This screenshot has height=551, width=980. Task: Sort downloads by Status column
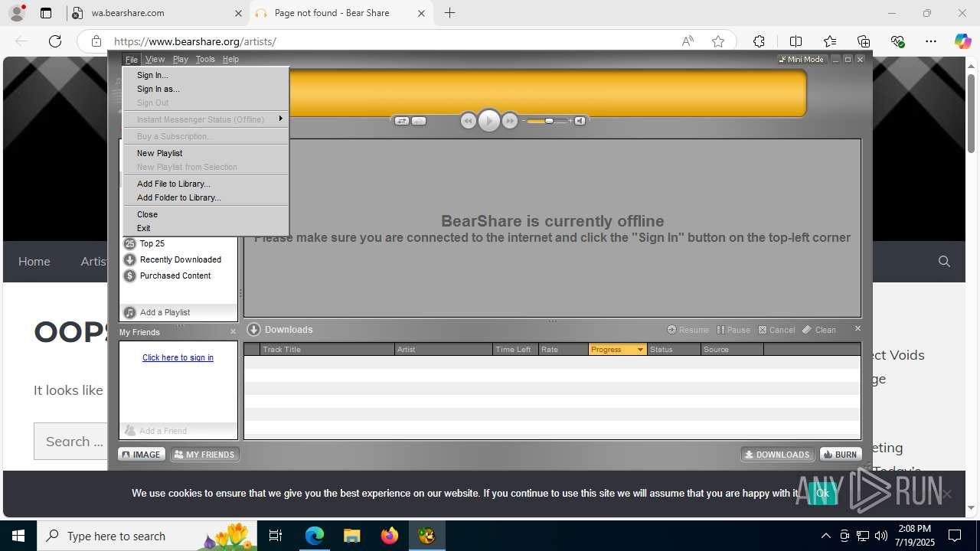674,349
